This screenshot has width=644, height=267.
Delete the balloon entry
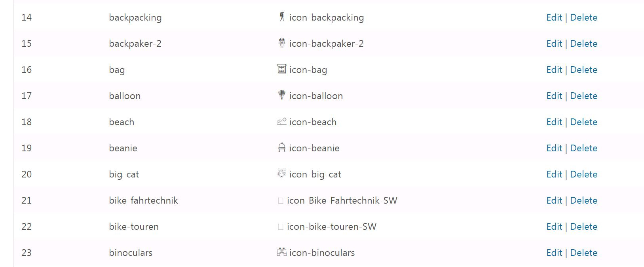[x=583, y=96]
